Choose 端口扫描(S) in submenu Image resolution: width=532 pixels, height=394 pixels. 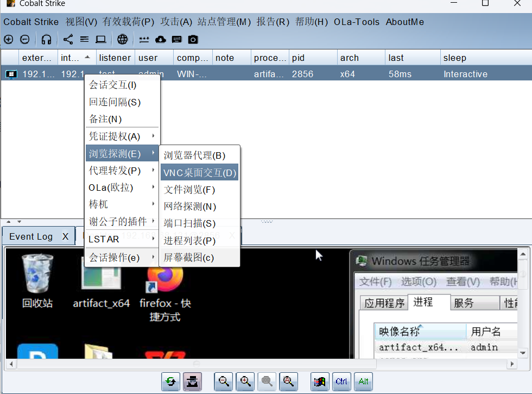point(200,223)
